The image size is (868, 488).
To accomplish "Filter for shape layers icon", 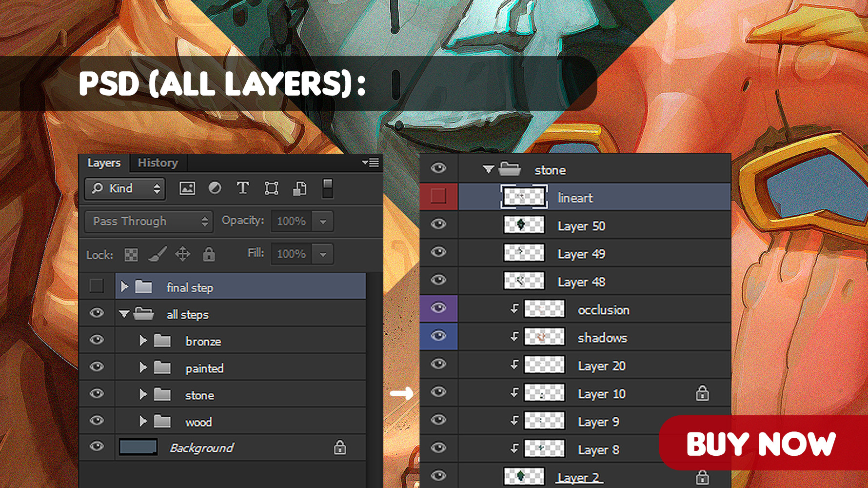I will [x=272, y=188].
